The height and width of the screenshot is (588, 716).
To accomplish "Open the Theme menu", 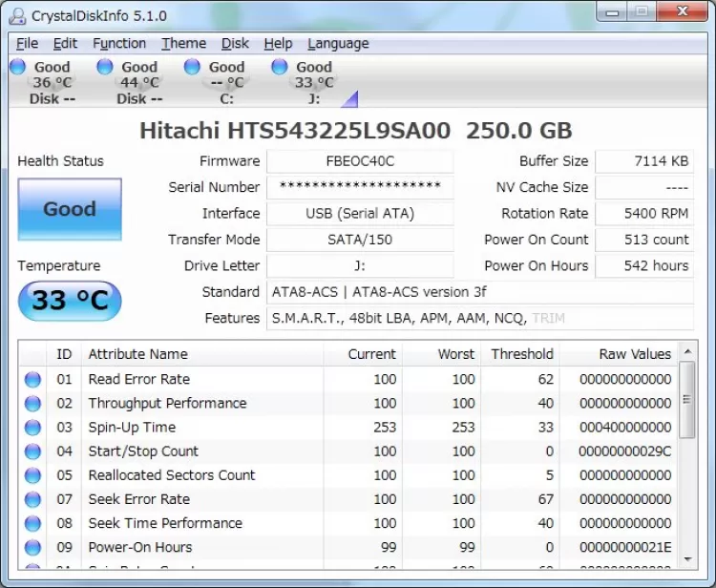I will pyautogui.click(x=183, y=43).
